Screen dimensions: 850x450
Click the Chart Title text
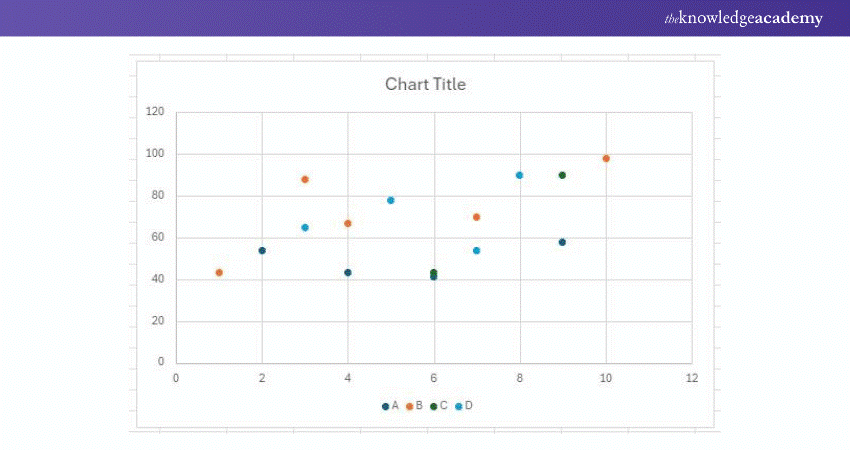coord(425,84)
